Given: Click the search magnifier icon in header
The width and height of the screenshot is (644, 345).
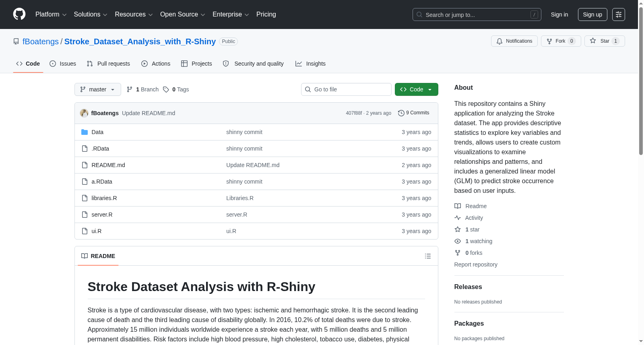Looking at the screenshot, I should pyautogui.click(x=419, y=14).
